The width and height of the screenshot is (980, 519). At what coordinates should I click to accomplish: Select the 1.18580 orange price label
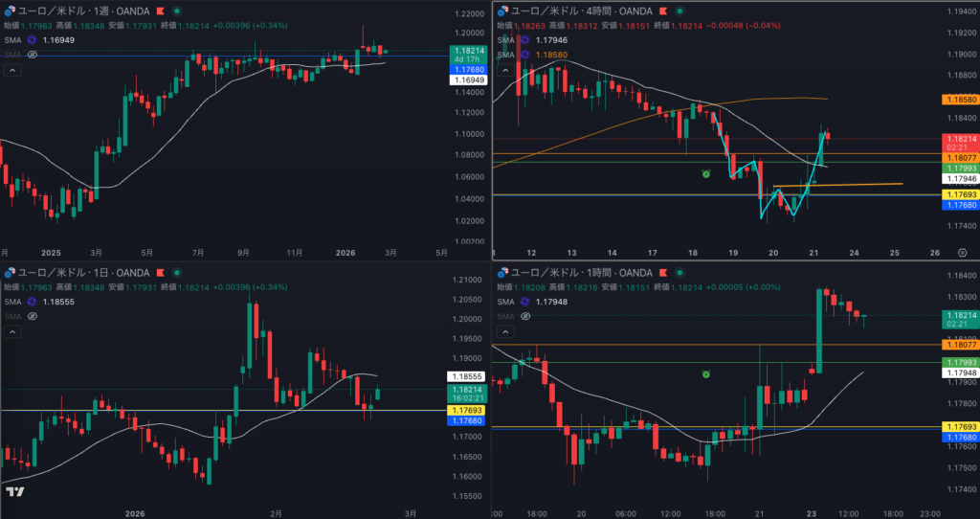(959, 100)
